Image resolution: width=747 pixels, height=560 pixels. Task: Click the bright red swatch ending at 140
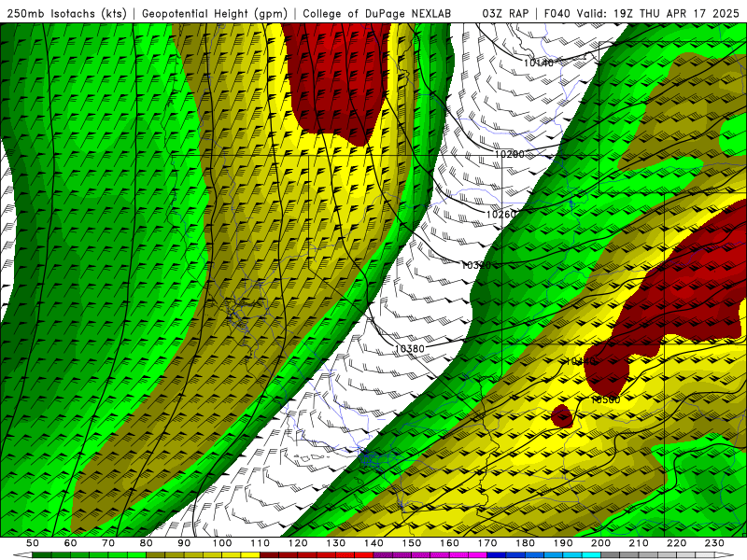(x=364, y=554)
